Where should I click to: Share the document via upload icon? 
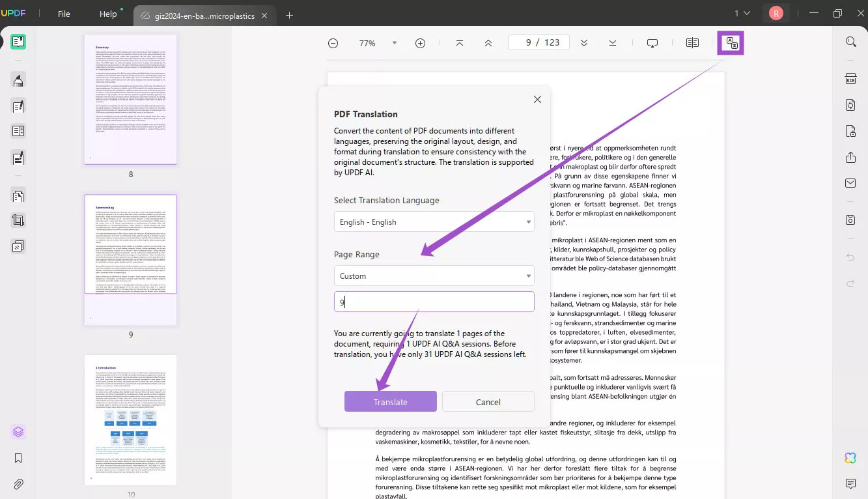pos(850,158)
